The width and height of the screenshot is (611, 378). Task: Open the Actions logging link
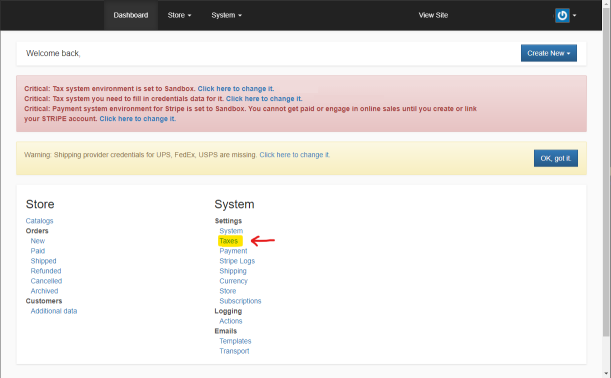point(231,321)
